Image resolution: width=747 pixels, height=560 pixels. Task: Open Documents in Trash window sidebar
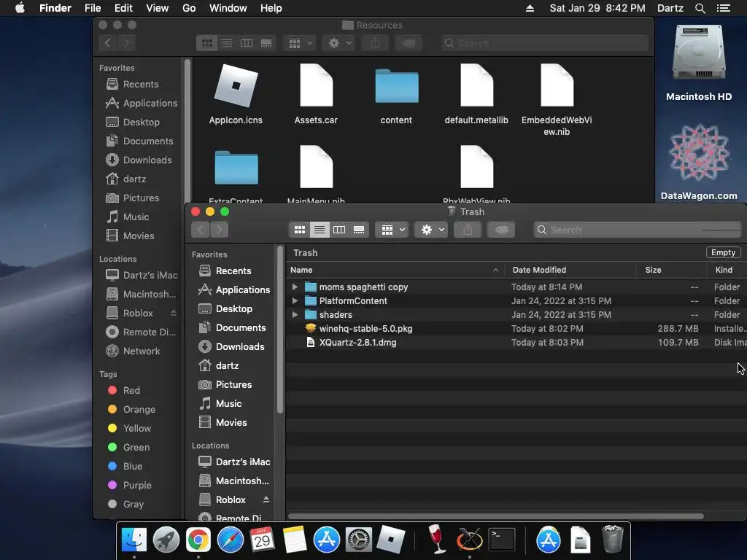233,328
